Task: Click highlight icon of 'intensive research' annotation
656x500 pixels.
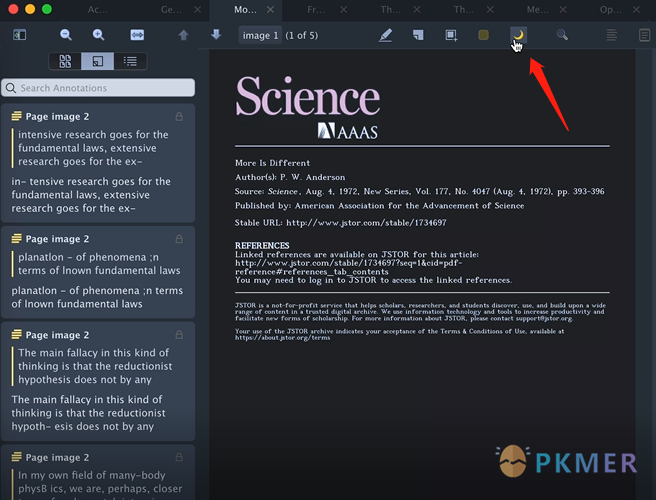Action: [16, 116]
